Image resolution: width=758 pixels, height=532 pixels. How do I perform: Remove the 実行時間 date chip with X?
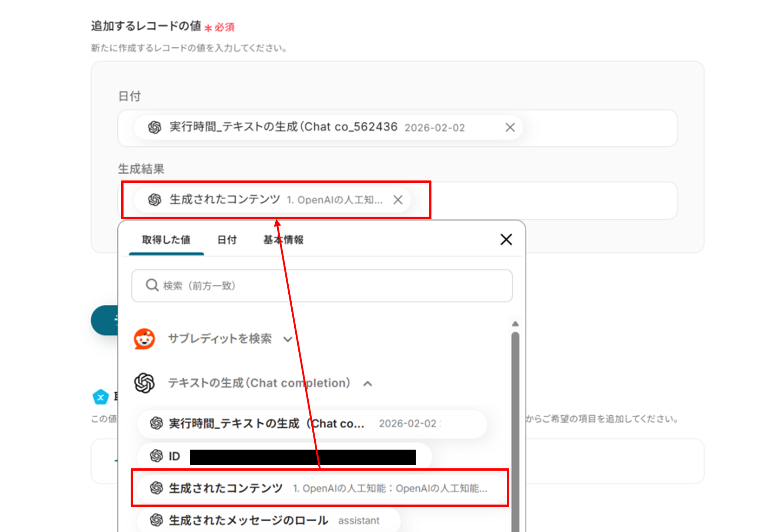pos(510,127)
